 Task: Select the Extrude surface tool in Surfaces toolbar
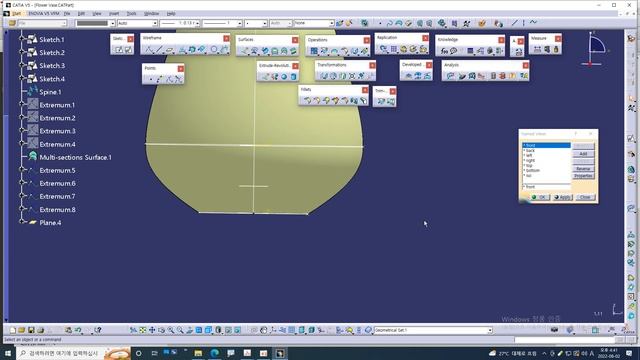point(244,51)
